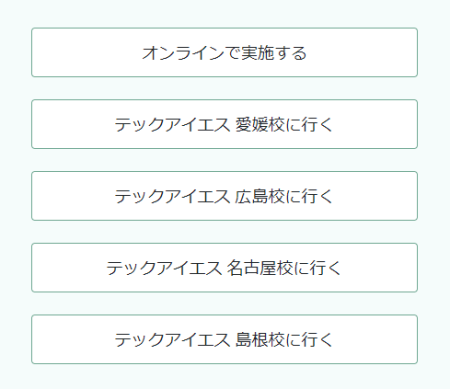Viewport: 450px width, 389px height.
Task: Go to the Nagoya (名古屋) school option
Action: (x=224, y=268)
